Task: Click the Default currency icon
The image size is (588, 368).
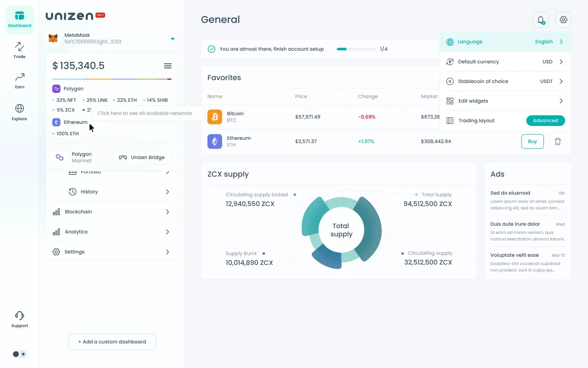Action: click(450, 62)
